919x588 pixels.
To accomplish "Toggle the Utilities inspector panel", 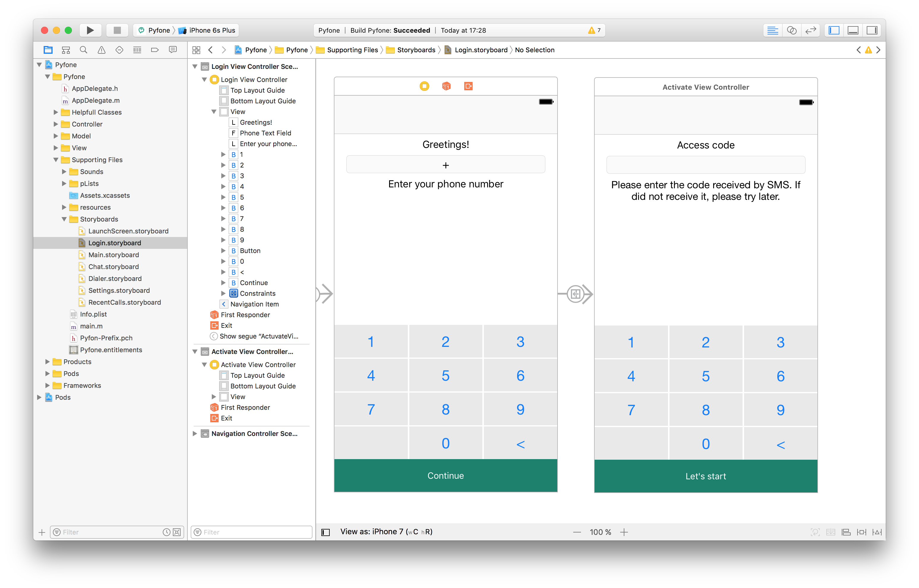I will (872, 30).
